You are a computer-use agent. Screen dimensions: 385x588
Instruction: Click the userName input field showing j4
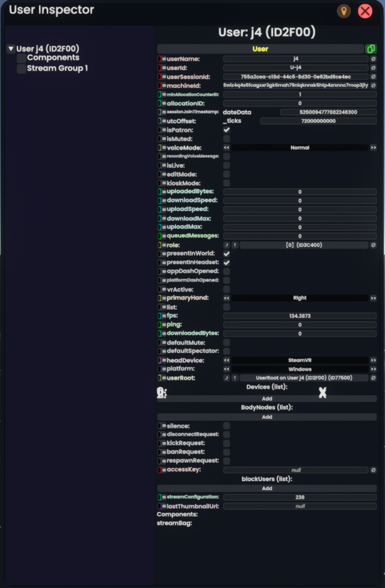click(x=296, y=59)
